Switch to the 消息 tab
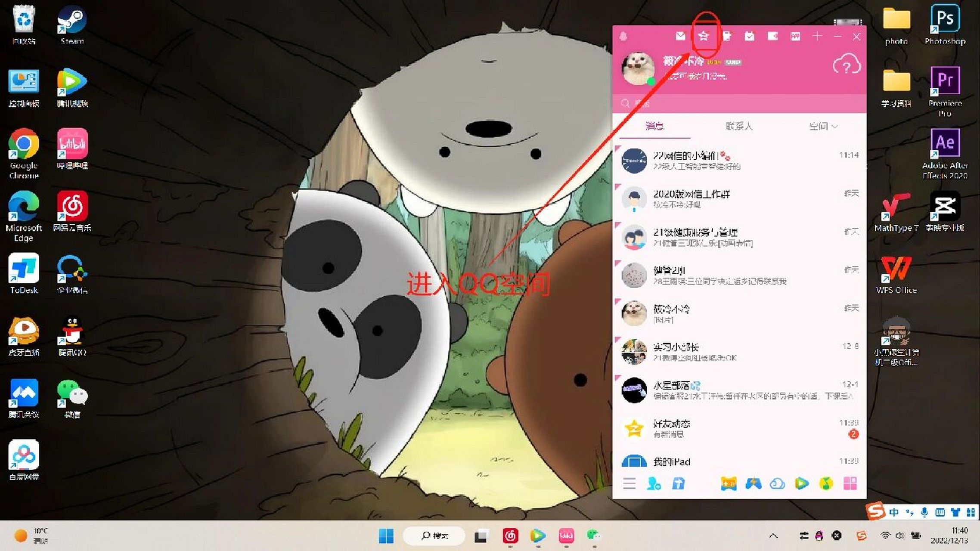Image resolution: width=980 pixels, height=551 pixels. click(654, 126)
